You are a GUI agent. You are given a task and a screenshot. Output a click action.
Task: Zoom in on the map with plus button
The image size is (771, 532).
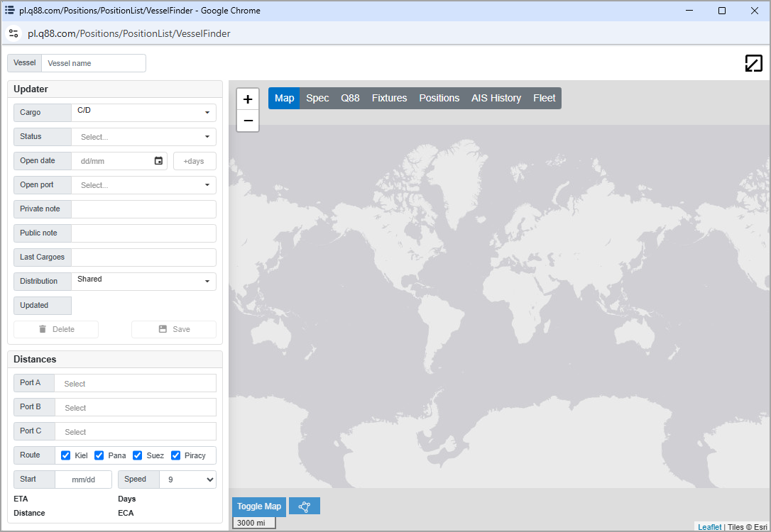[x=248, y=99]
